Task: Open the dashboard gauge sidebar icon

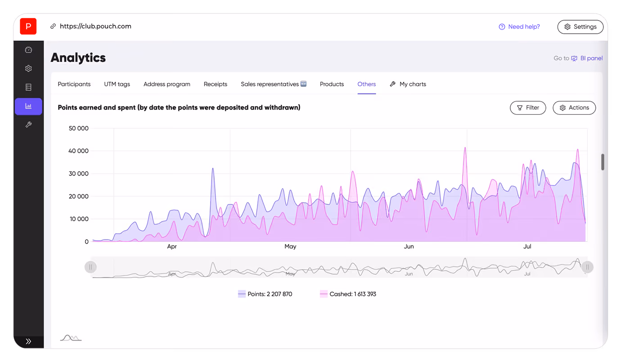Action: tap(28, 50)
